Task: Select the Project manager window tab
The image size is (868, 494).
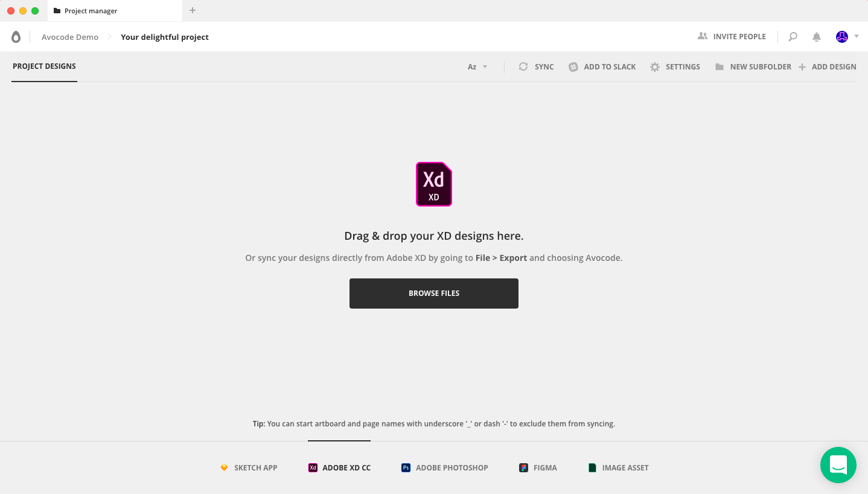Action: pyautogui.click(x=115, y=11)
